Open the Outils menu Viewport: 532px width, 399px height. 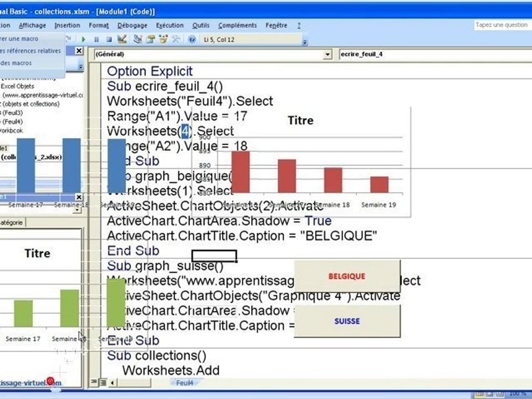pos(201,25)
